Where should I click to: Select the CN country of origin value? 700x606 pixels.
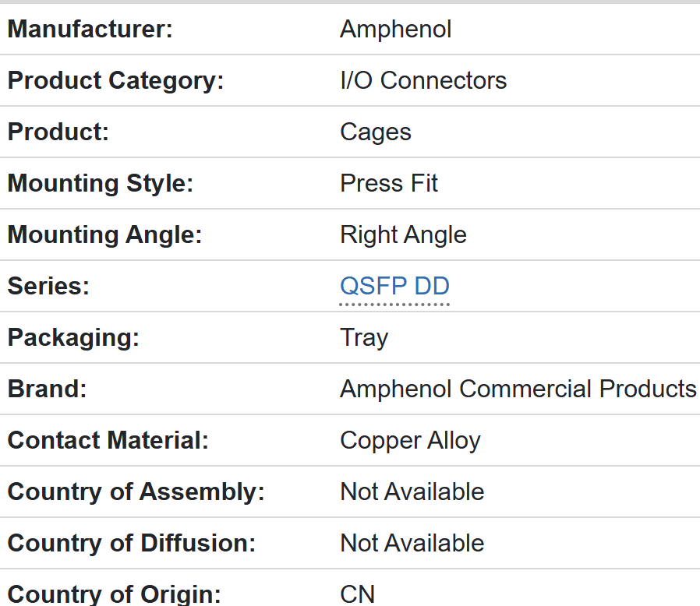[x=357, y=594]
